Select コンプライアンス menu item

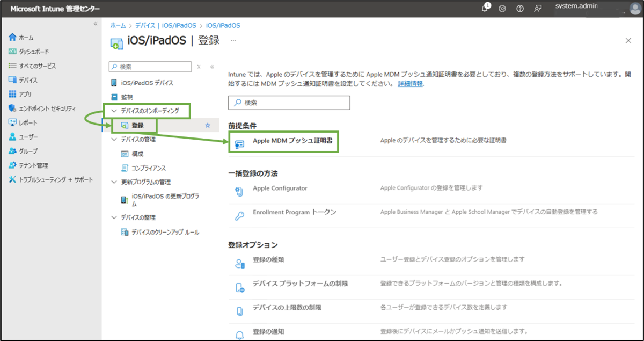click(149, 168)
